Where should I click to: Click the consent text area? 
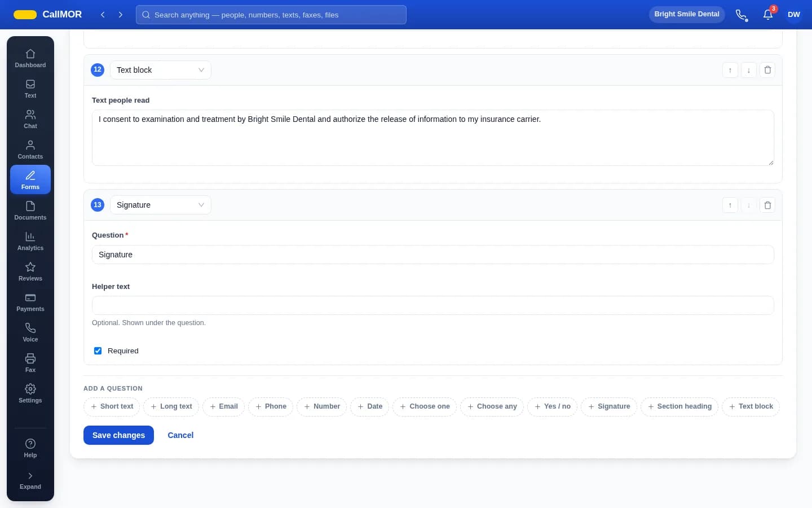(433, 138)
